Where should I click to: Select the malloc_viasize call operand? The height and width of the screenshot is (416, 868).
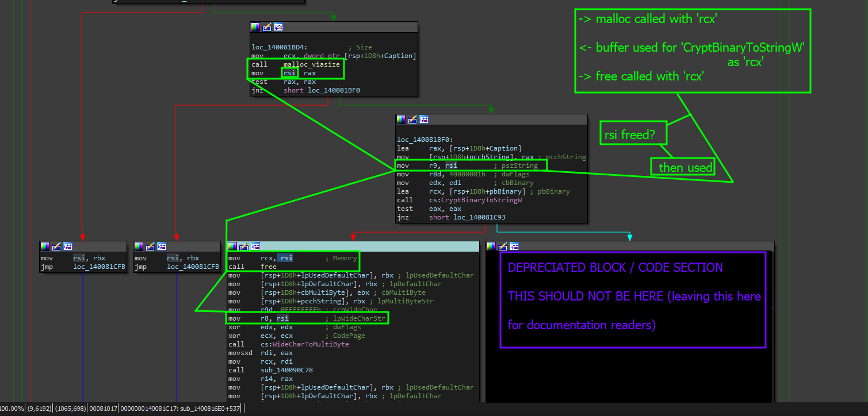pos(311,64)
